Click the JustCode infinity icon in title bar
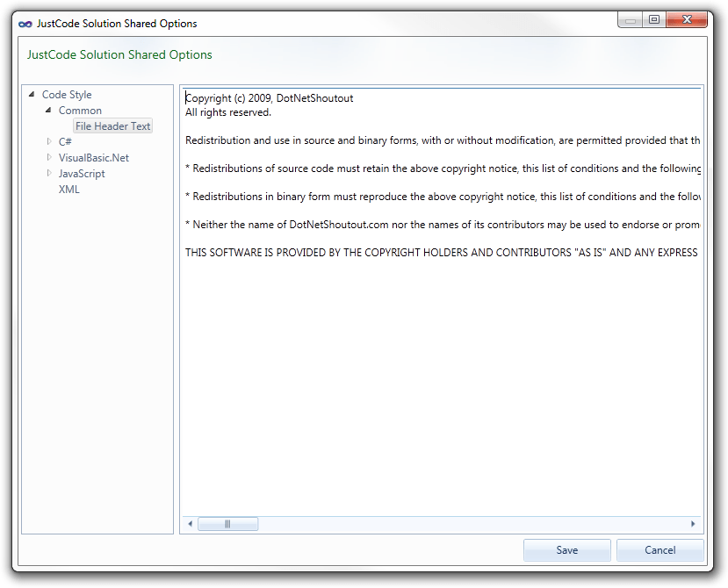Image resolution: width=728 pixels, height=588 pixels. click(25, 24)
